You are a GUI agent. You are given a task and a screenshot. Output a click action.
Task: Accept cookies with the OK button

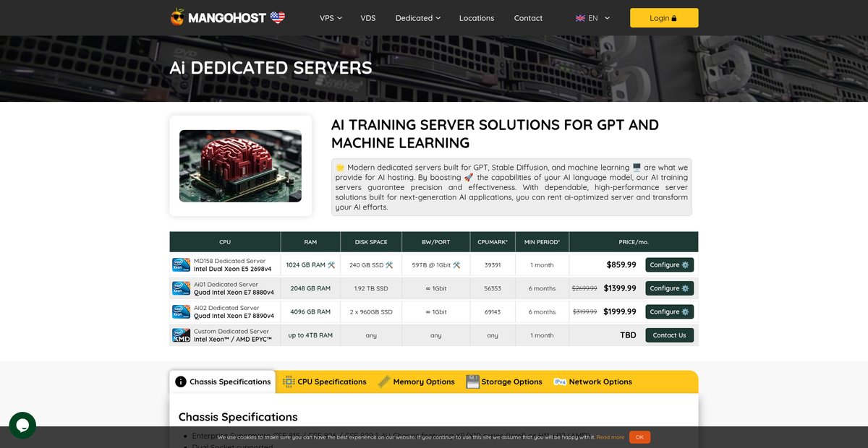tap(639, 436)
